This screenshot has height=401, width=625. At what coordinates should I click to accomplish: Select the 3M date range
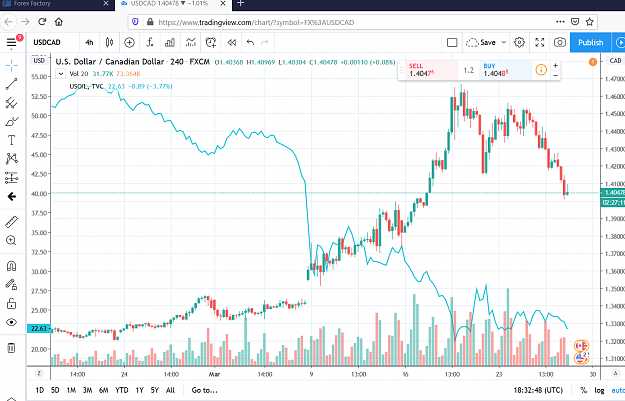87,390
